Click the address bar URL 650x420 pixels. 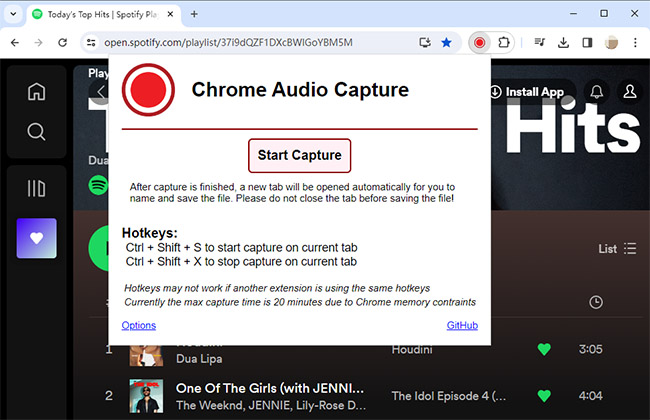click(x=228, y=42)
